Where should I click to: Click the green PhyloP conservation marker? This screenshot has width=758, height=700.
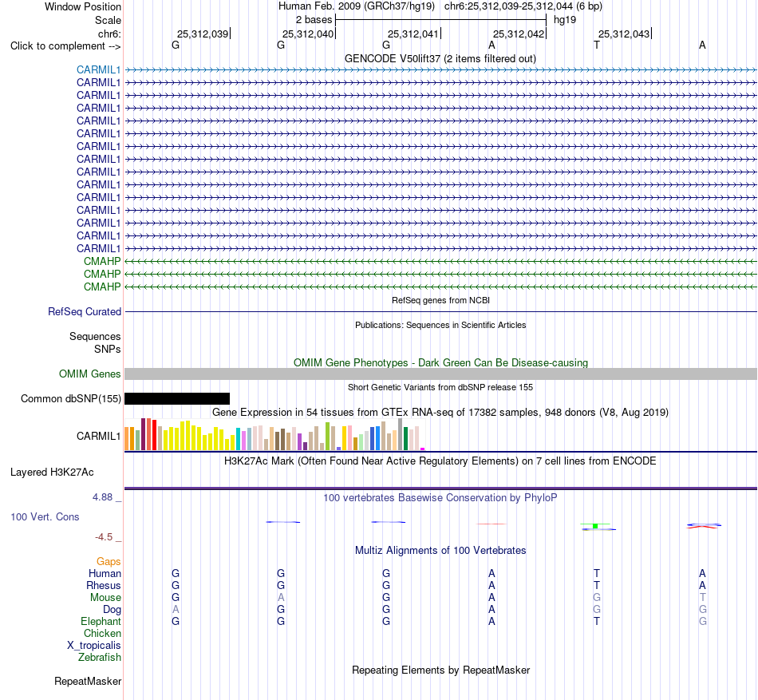(595, 525)
